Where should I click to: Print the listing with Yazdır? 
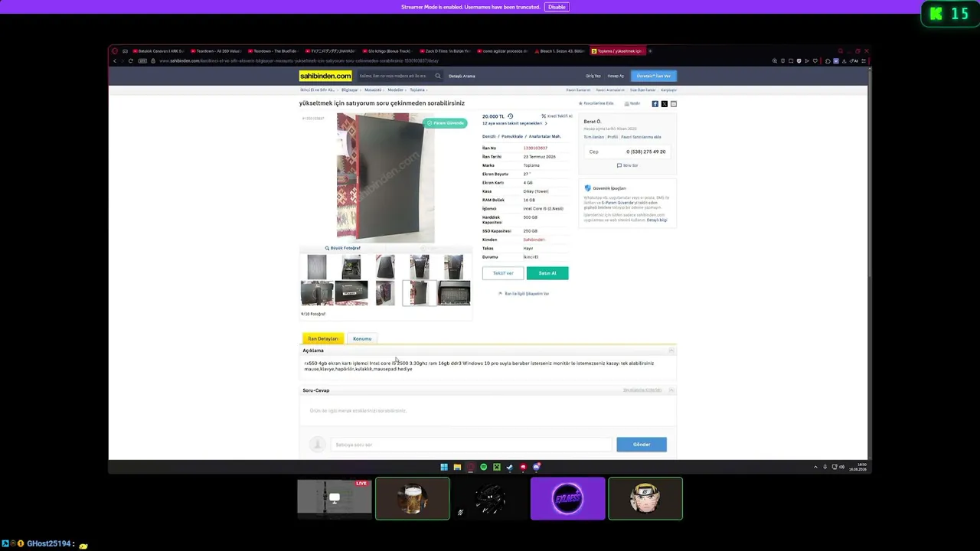tap(632, 103)
